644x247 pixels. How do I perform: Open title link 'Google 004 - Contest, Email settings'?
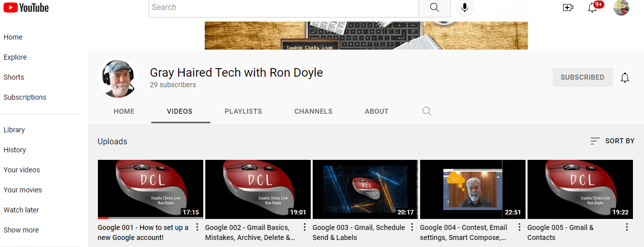[x=464, y=232]
